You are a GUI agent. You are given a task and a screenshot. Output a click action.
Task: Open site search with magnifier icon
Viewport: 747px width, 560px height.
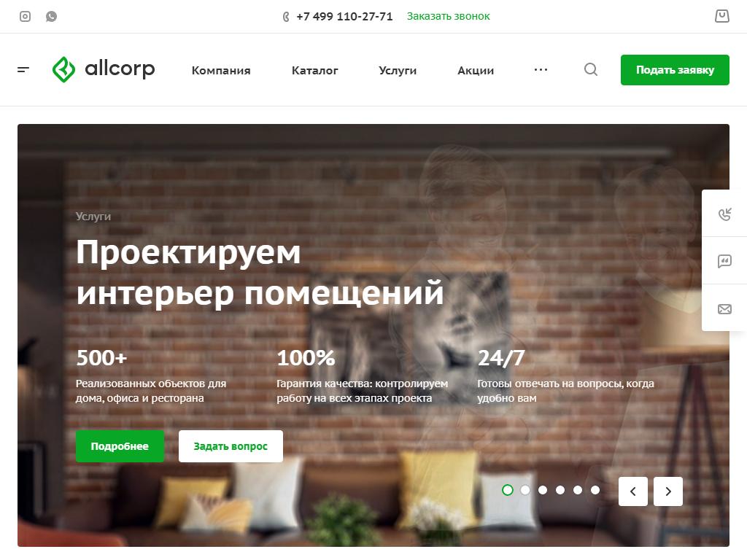591,69
